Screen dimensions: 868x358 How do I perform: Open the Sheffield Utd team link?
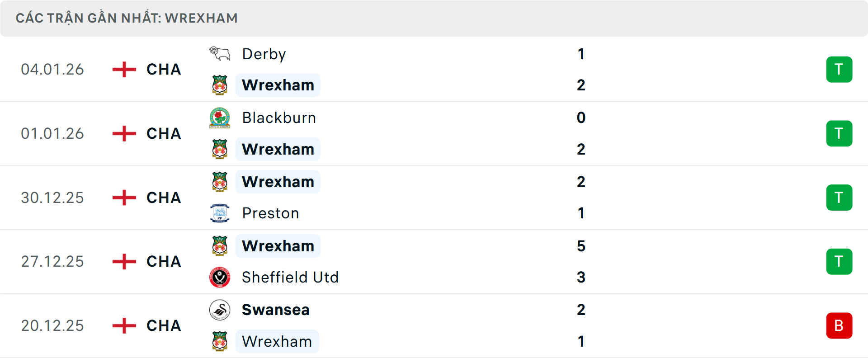290,277
